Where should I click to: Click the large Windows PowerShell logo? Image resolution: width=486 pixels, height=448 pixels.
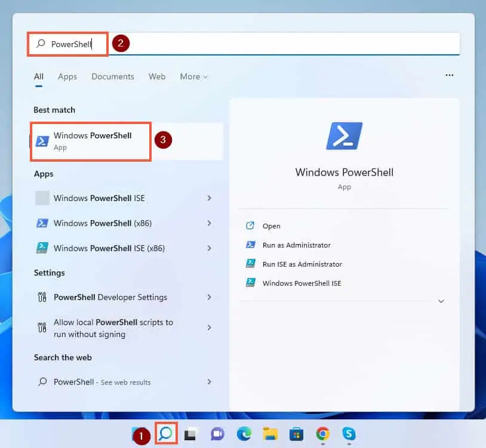(344, 136)
